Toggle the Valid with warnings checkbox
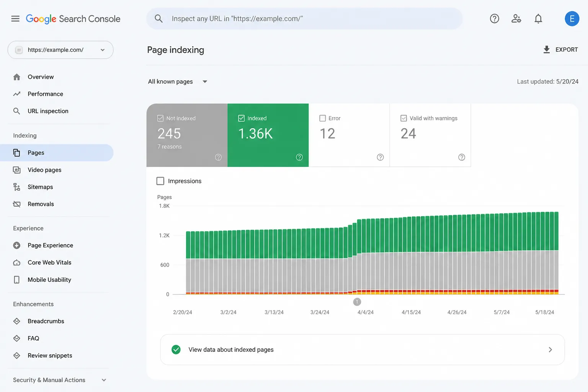588x392 pixels. point(404,118)
